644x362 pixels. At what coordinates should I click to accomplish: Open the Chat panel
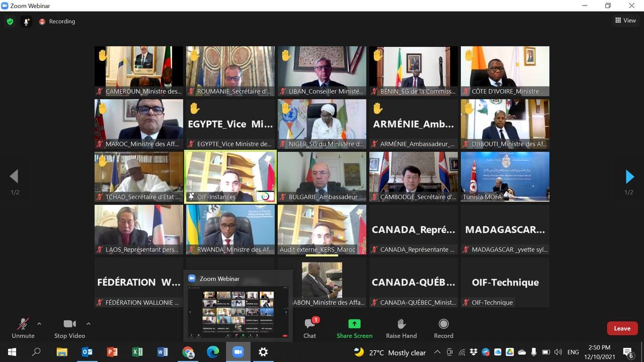click(309, 327)
